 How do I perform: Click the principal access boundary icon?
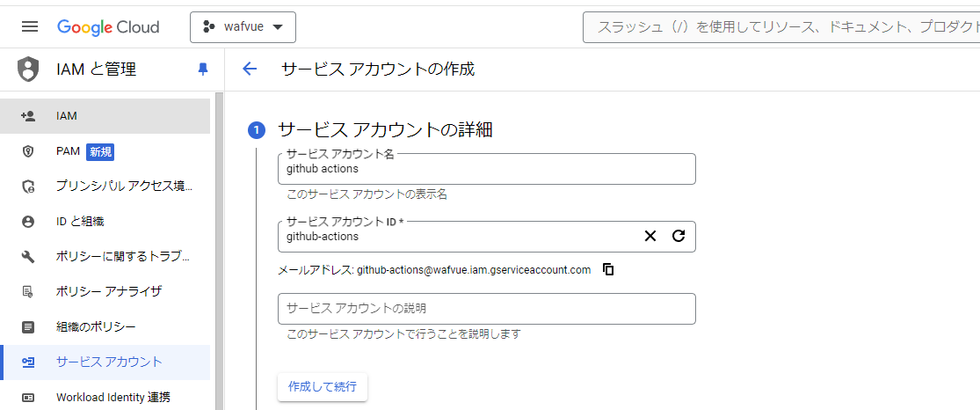[x=28, y=186]
